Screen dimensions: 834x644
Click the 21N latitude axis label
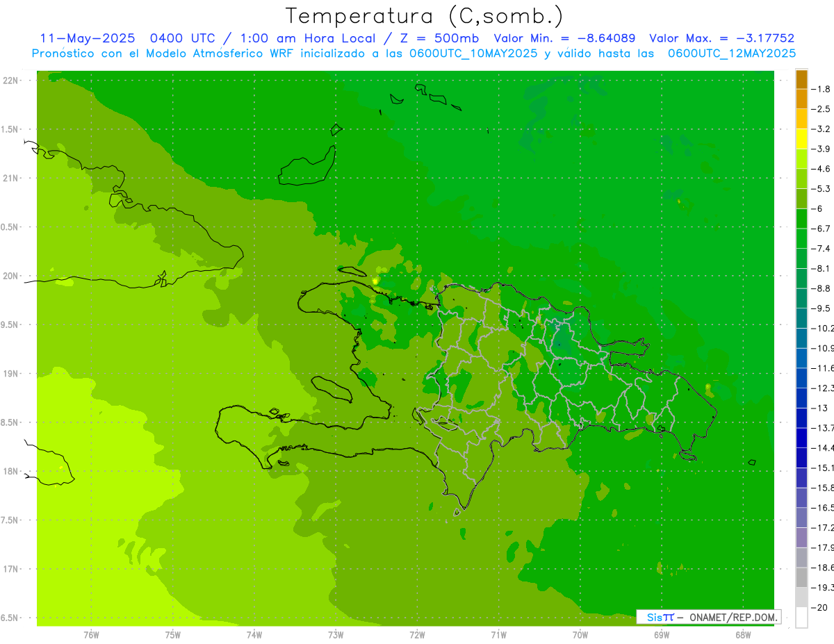pos(12,179)
